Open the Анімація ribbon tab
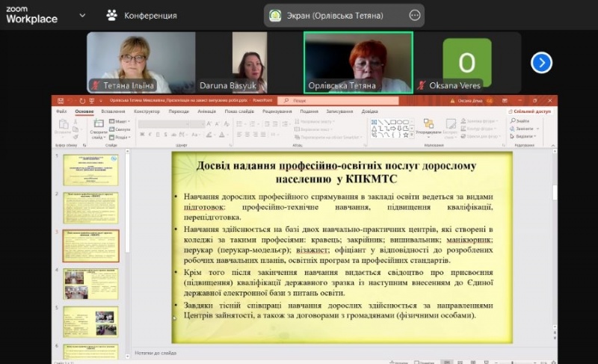The width and height of the screenshot is (598, 364). coord(206,111)
